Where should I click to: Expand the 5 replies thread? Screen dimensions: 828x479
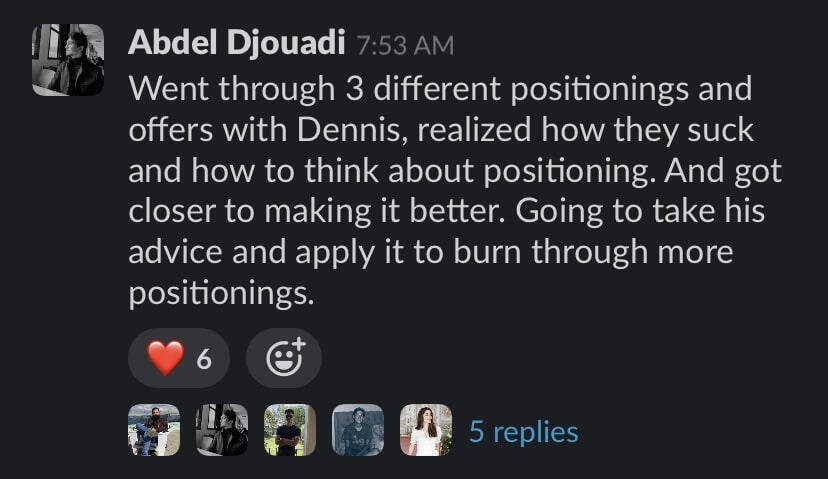coord(523,432)
